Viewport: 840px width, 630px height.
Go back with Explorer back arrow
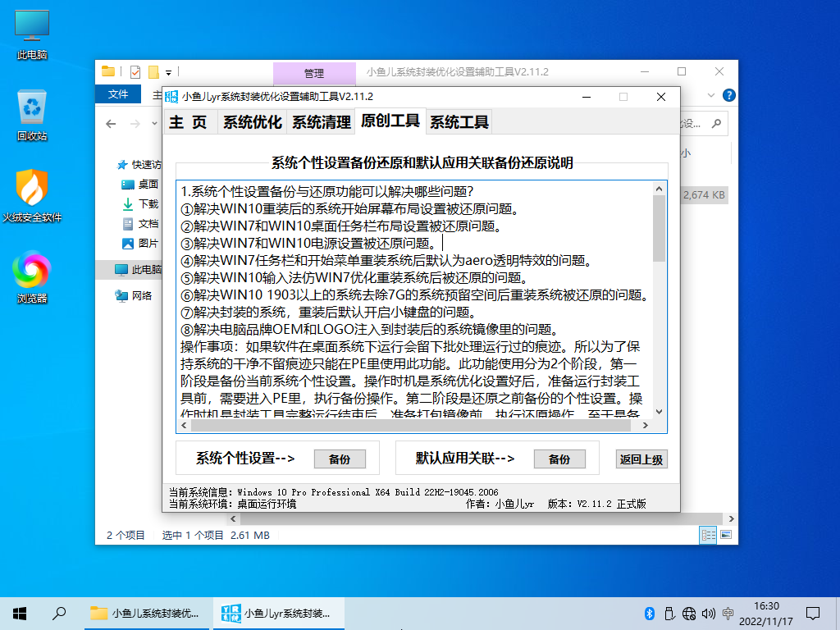coord(111,124)
